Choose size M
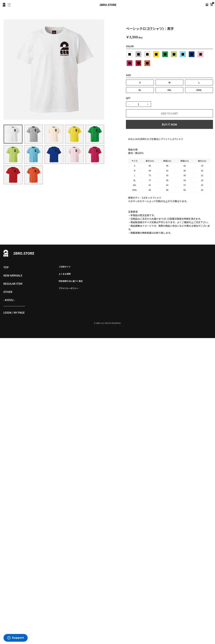Viewport: 215px width, 644px height. click(169, 82)
